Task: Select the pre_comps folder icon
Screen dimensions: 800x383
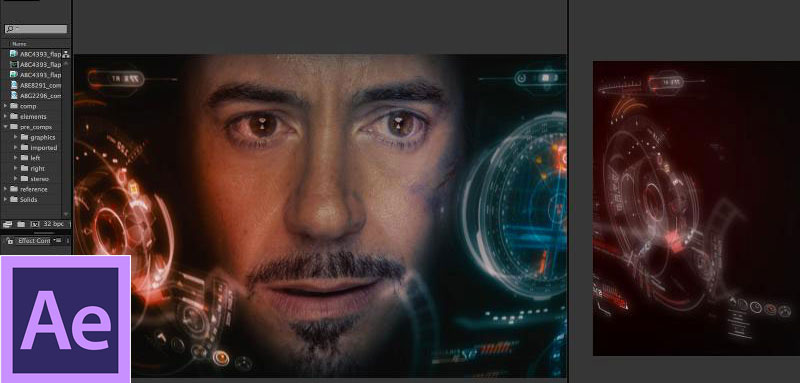Action: (14, 126)
